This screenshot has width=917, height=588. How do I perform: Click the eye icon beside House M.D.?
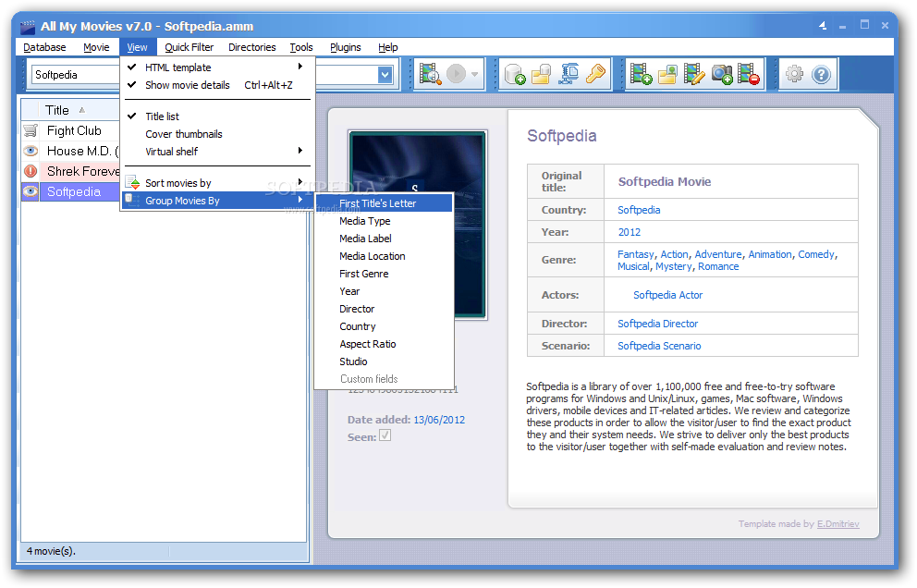click(x=31, y=151)
